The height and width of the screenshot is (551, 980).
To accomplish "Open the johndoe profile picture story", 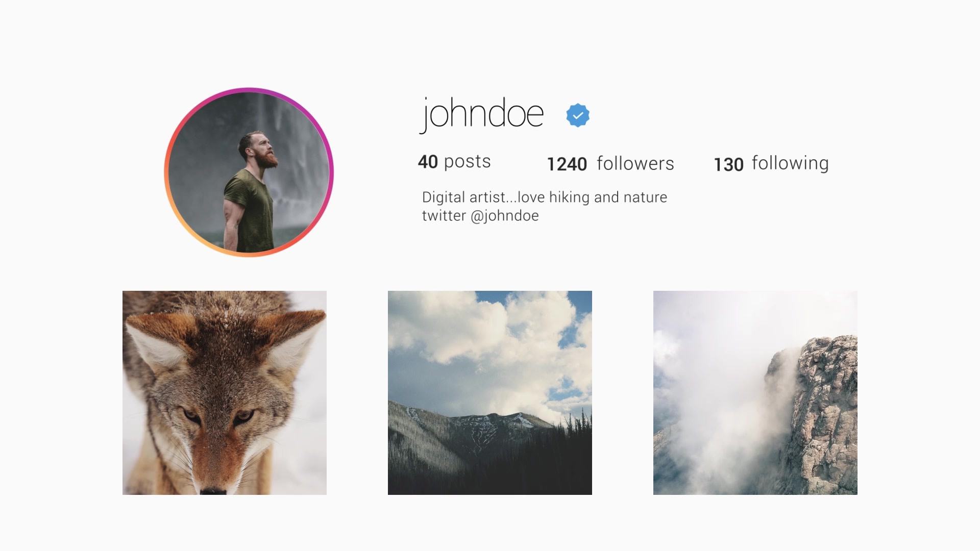I will 249,172.
